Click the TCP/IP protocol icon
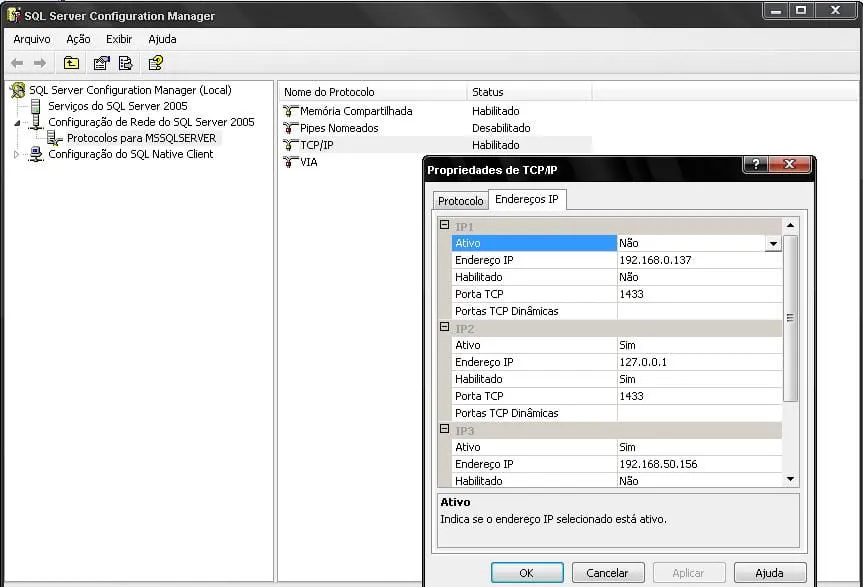 291,145
